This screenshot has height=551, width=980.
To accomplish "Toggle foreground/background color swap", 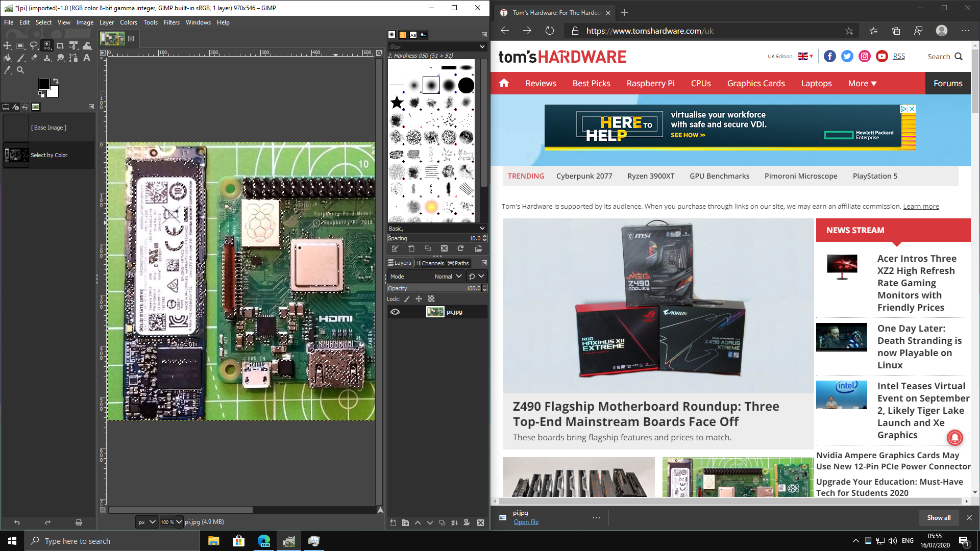I will [x=56, y=81].
